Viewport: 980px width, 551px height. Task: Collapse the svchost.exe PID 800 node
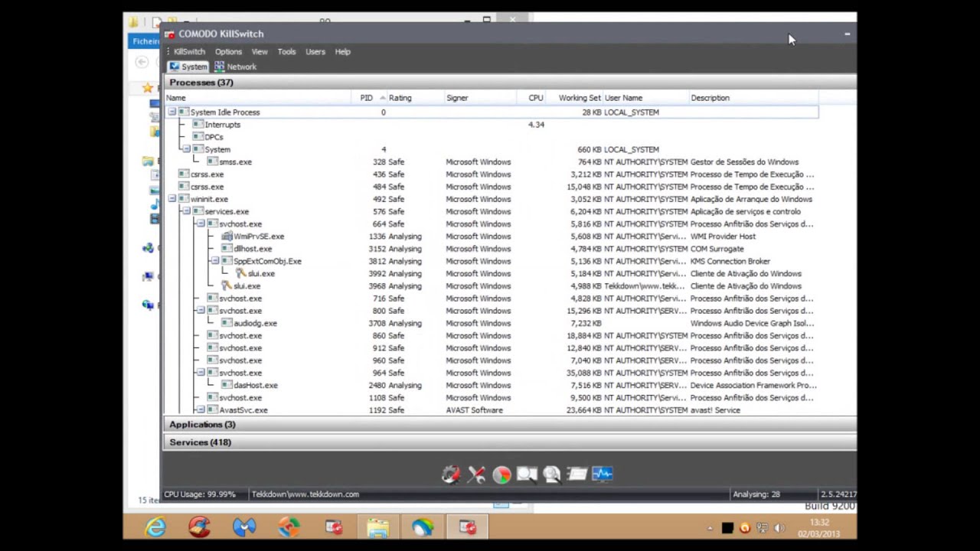(x=201, y=311)
